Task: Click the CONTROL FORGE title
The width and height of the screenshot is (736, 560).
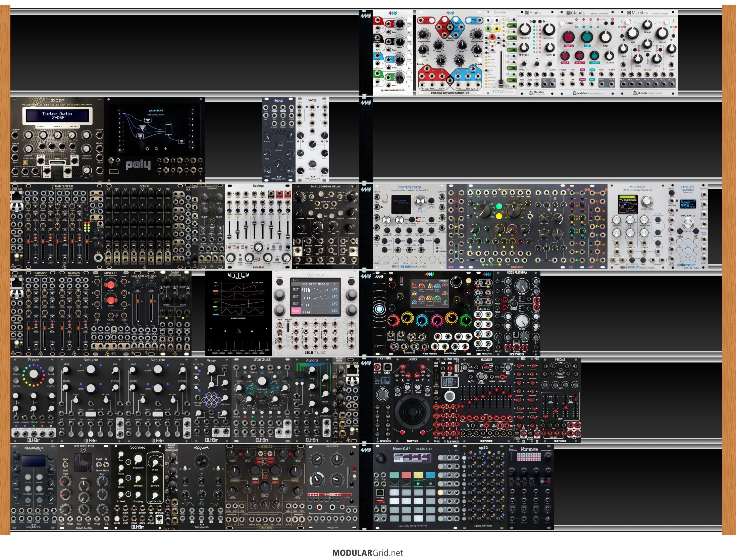Action: click(409, 187)
